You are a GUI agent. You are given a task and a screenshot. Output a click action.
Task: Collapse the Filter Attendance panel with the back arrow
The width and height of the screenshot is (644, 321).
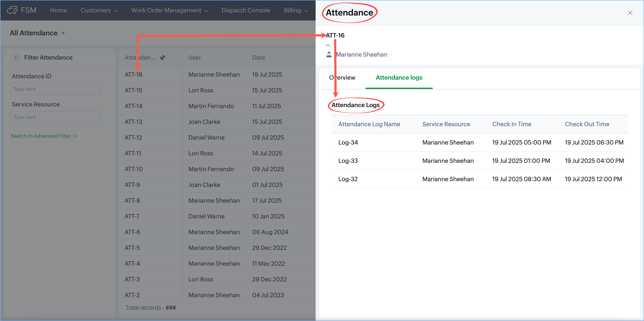tap(16, 57)
